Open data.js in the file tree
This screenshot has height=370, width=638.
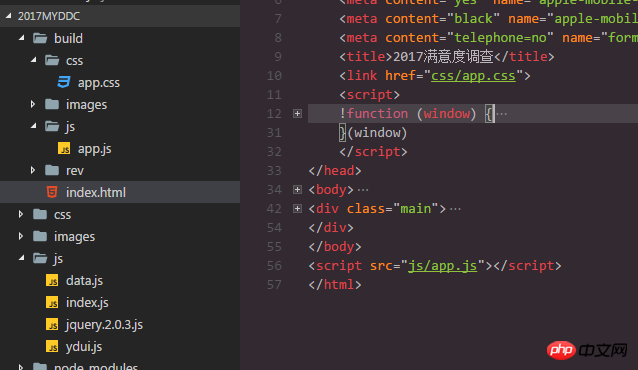point(84,280)
